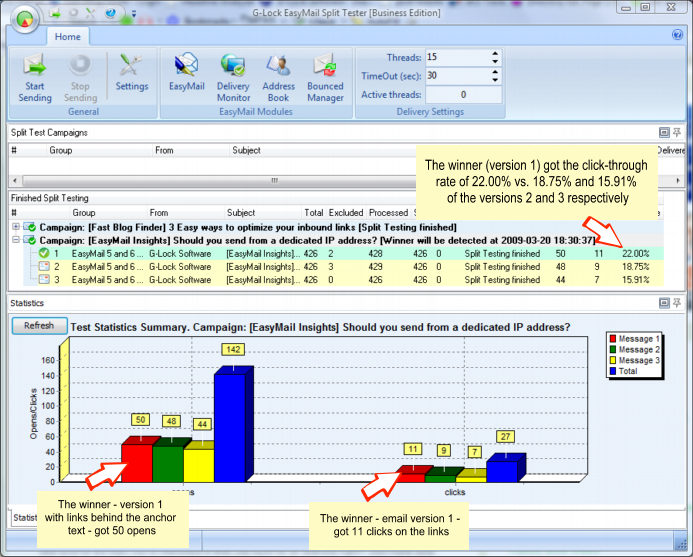Click the blue clicks bar labeled 27
This screenshot has width=693, height=557.
point(505,469)
